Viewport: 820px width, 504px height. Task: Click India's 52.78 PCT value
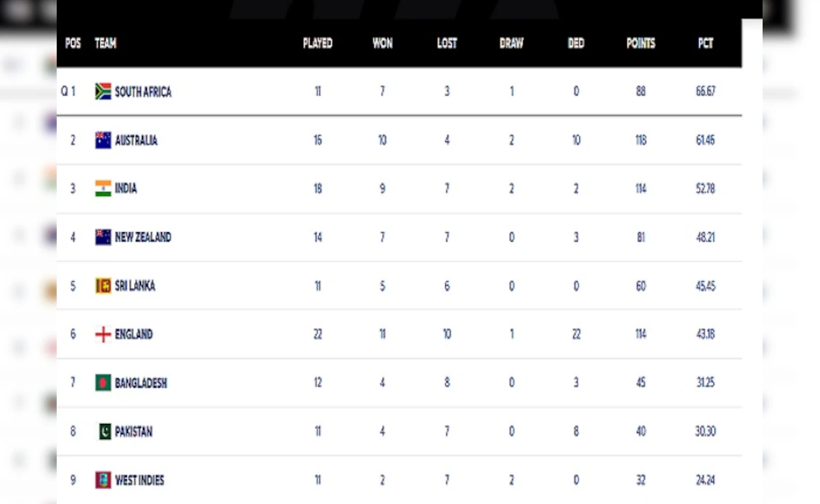point(705,188)
